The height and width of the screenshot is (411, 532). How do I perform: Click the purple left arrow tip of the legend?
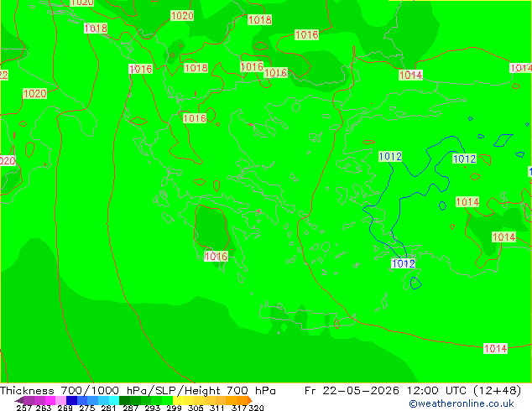(x=18, y=400)
